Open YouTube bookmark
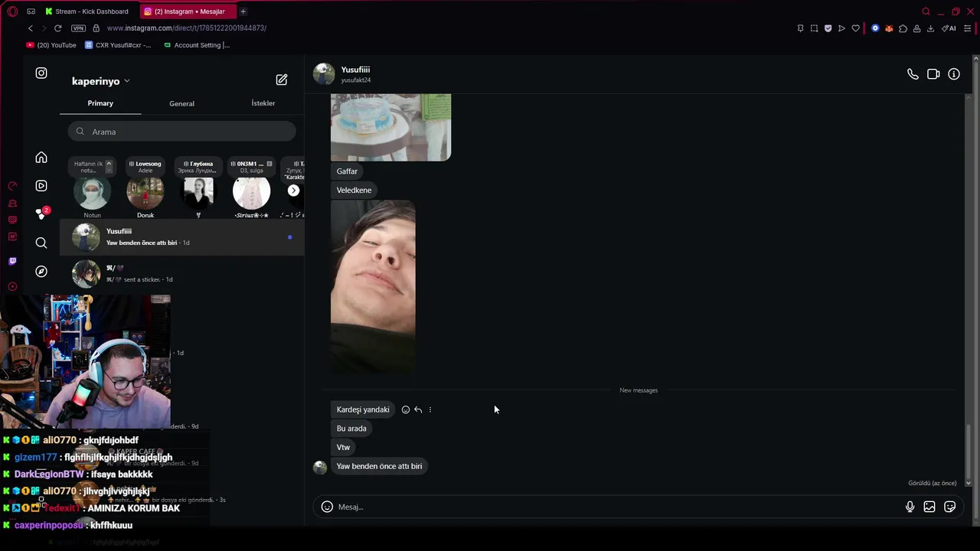The image size is (980, 551). tap(51, 45)
